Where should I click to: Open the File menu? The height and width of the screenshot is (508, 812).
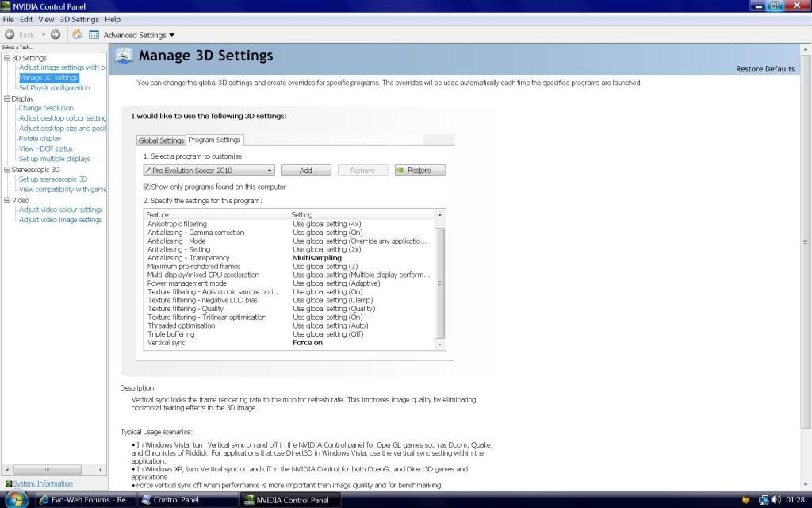coord(8,19)
